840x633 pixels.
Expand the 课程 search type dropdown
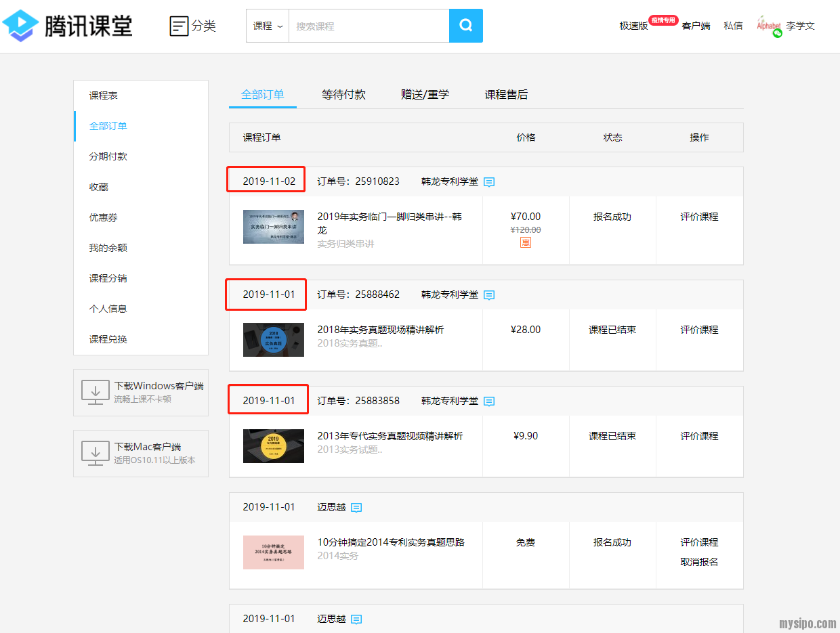[x=267, y=26]
